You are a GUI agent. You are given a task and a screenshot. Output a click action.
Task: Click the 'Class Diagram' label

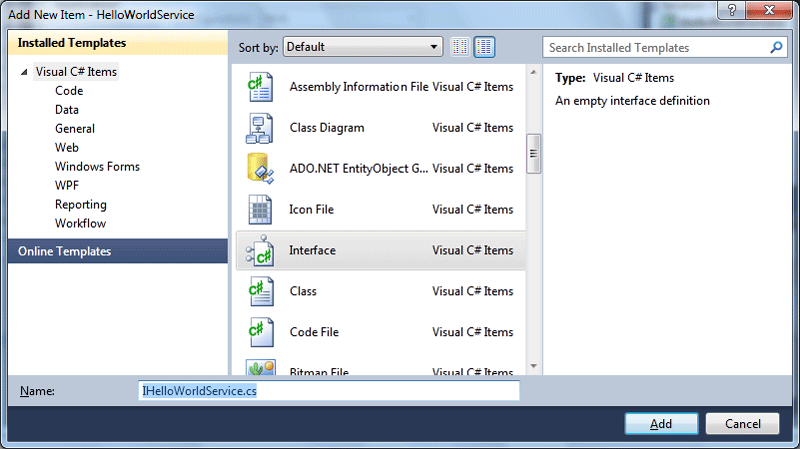[x=327, y=128]
